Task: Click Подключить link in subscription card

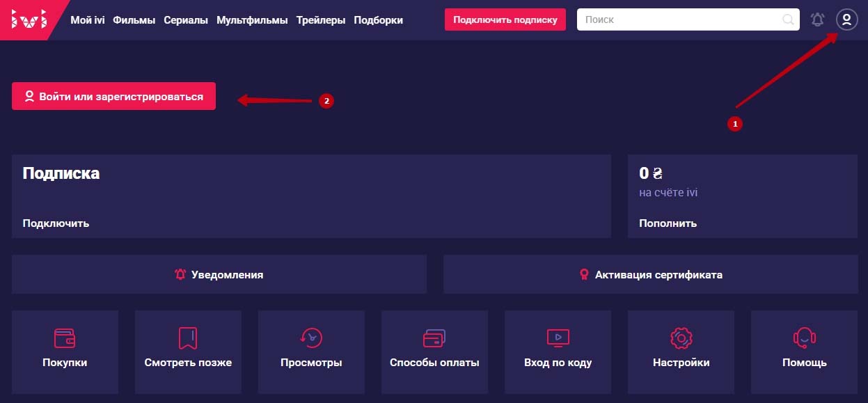Action: click(56, 223)
